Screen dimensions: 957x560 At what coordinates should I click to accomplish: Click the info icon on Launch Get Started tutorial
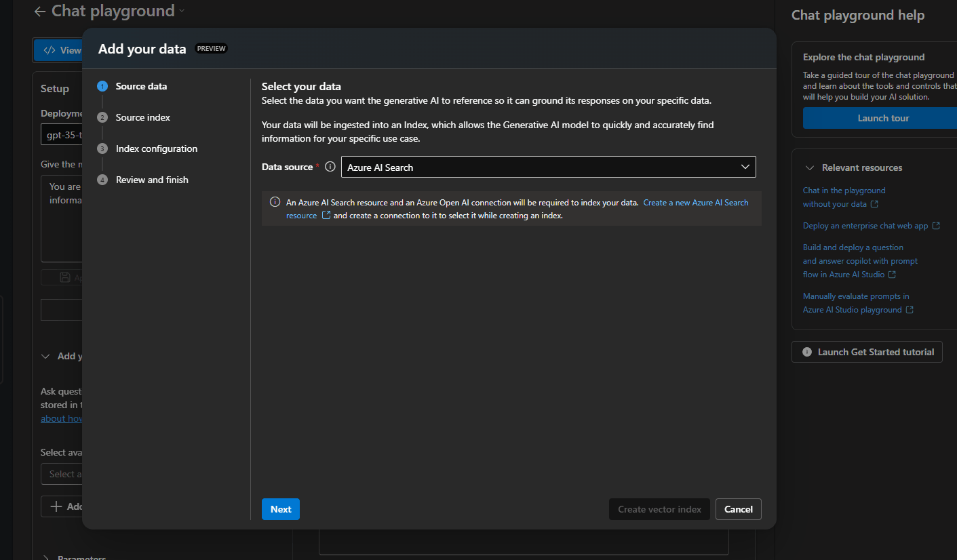coord(807,352)
